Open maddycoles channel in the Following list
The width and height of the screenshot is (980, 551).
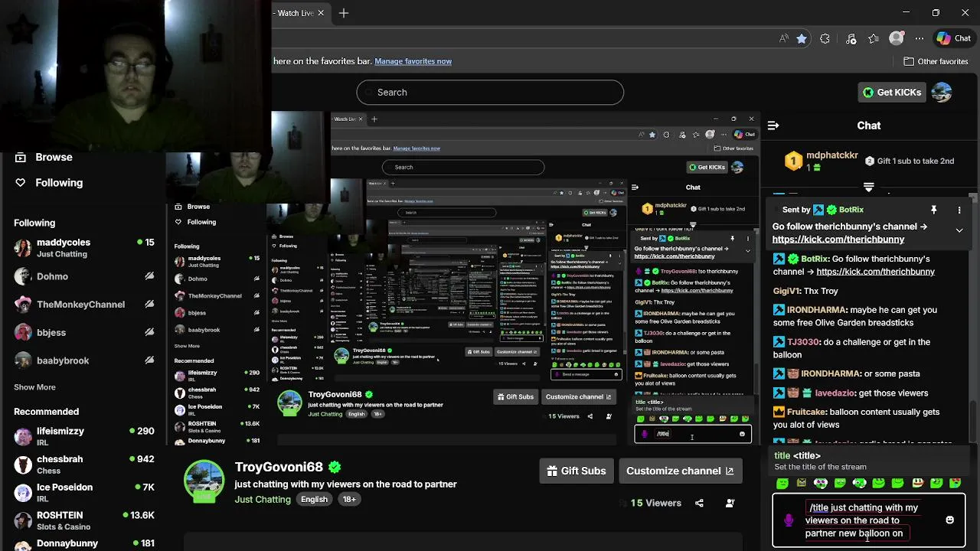point(84,247)
